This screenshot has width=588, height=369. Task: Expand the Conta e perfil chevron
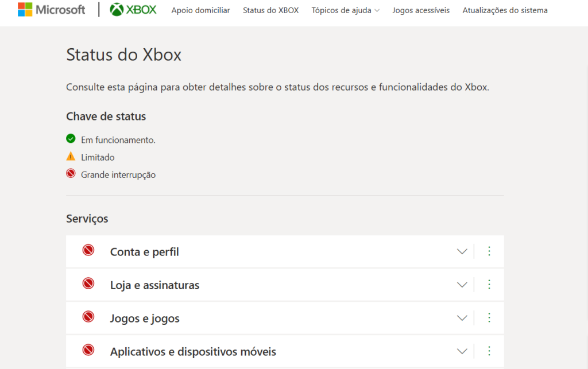pyautogui.click(x=462, y=251)
